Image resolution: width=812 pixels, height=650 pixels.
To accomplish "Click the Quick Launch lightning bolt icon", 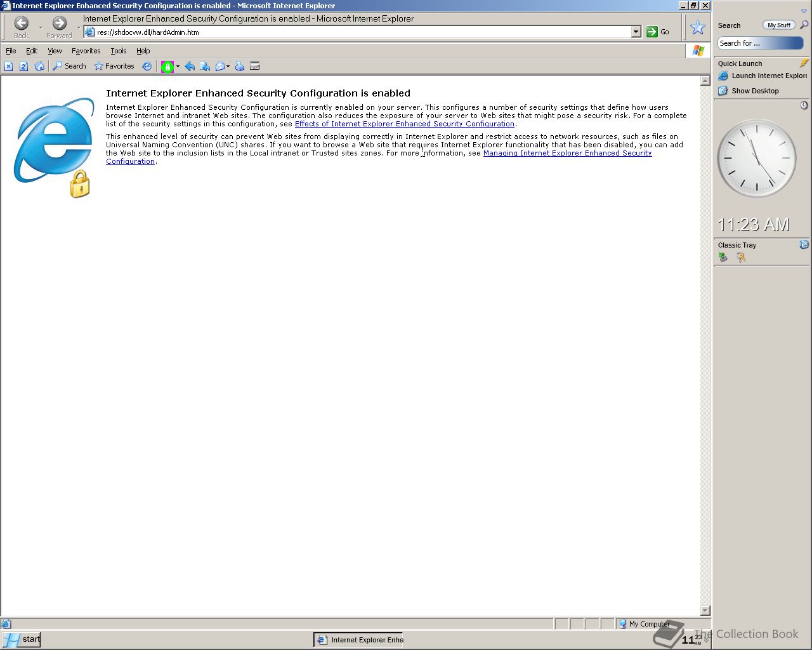I will (x=804, y=63).
